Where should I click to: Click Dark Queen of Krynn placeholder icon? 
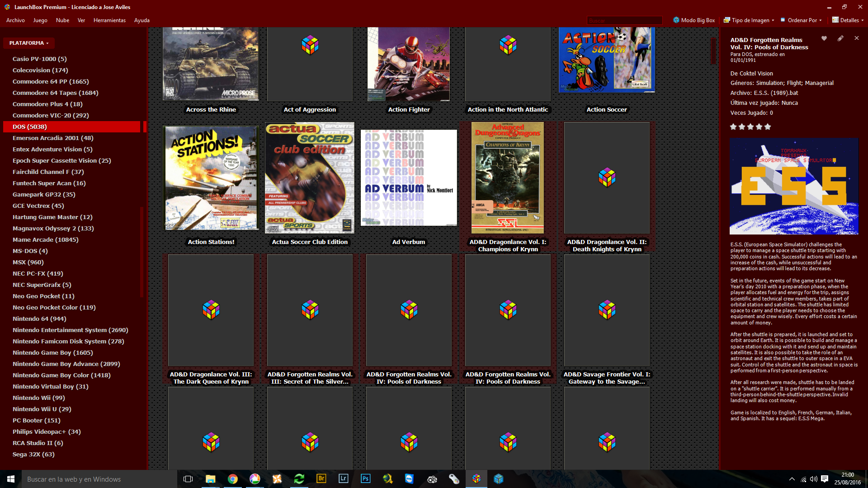pyautogui.click(x=211, y=310)
